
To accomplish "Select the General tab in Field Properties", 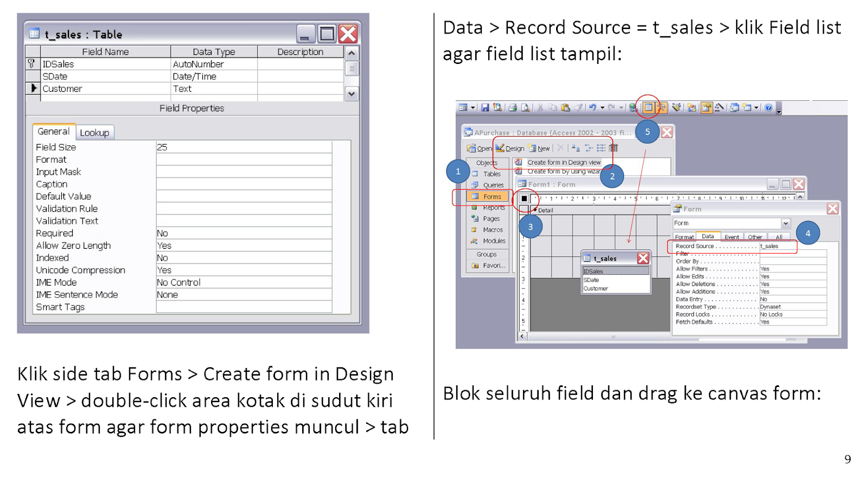I will click(x=54, y=131).
